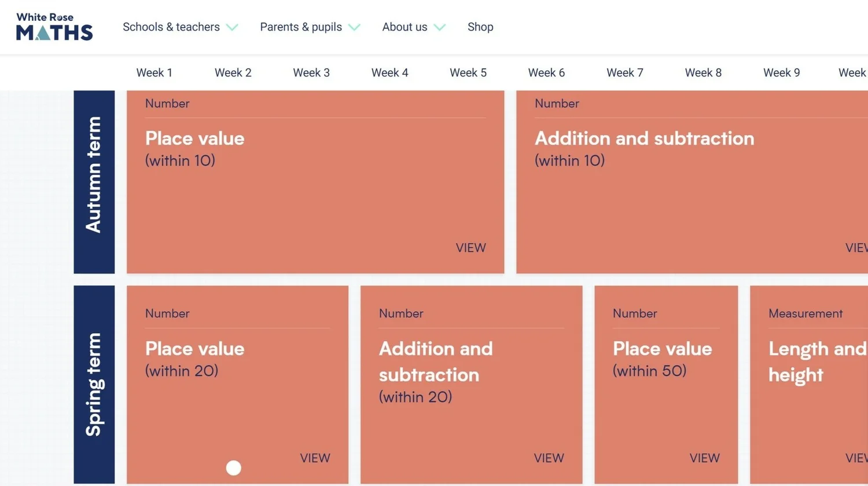Open the Addition and subtraction within 10 card
This screenshot has height=486, width=868.
tap(692, 182)
